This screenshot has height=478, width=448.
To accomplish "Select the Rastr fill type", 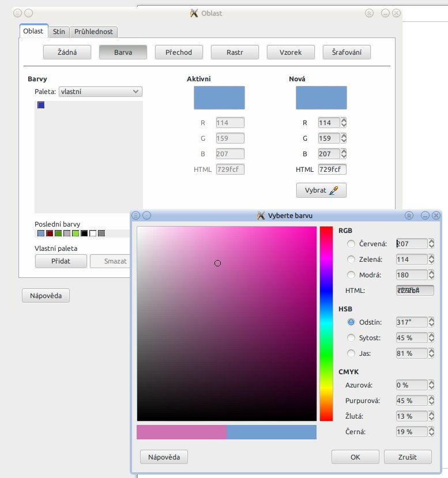I will point(235,52).
